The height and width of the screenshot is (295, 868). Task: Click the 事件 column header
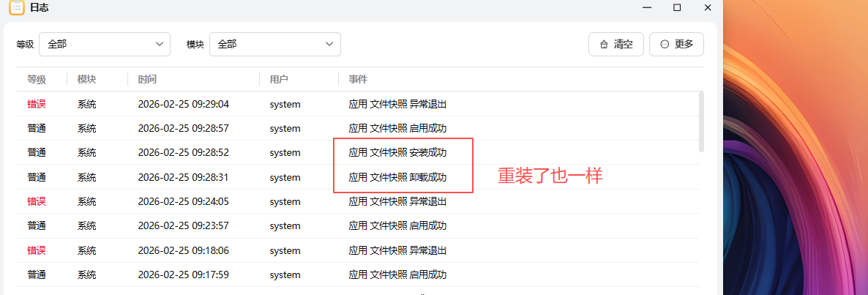[x=358, y=79]
